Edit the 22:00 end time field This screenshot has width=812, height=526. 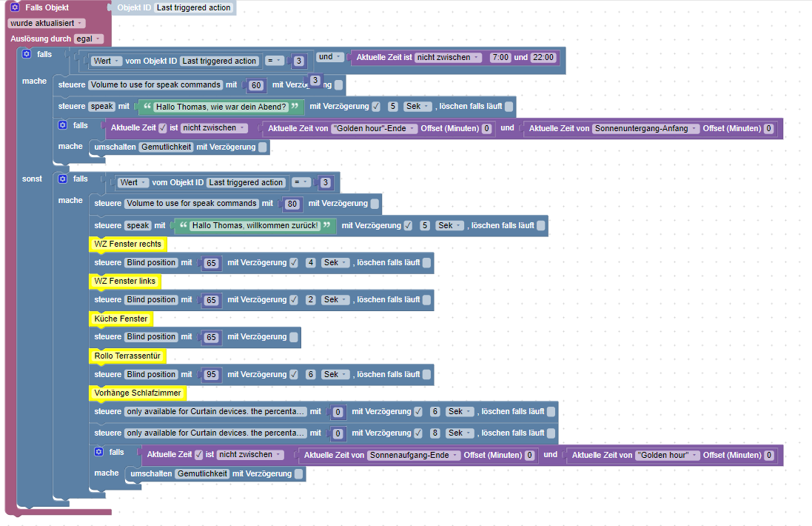tap(543, 58)
